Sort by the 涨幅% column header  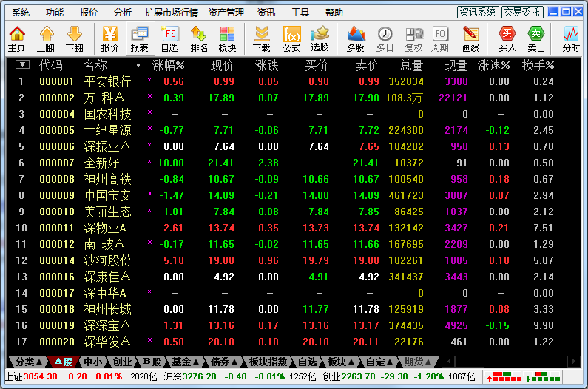pyautogui.click(x=168, y=65)
